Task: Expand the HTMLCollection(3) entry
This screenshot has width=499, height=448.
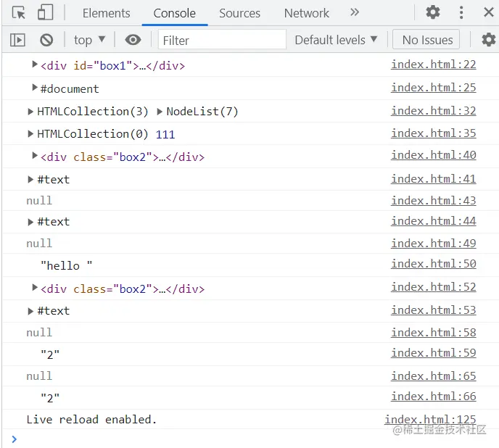Action: pyautogui.click(x=30, y=112)
